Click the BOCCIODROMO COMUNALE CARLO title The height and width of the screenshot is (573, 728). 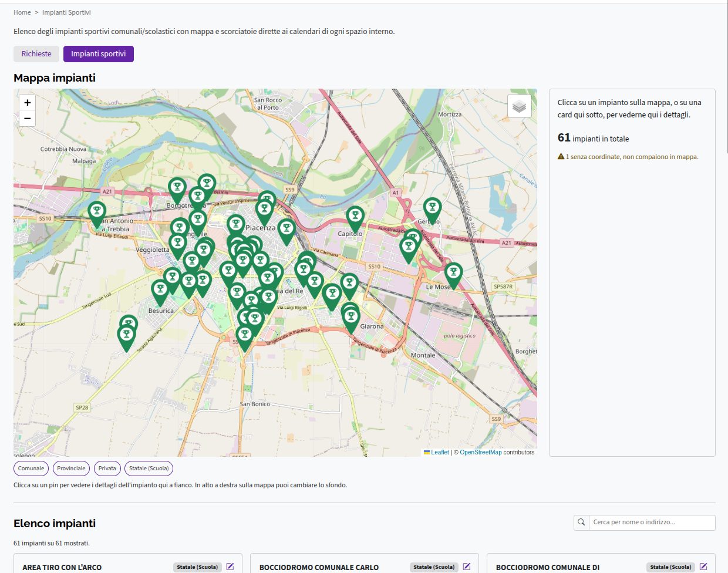(x=319, y=568)
